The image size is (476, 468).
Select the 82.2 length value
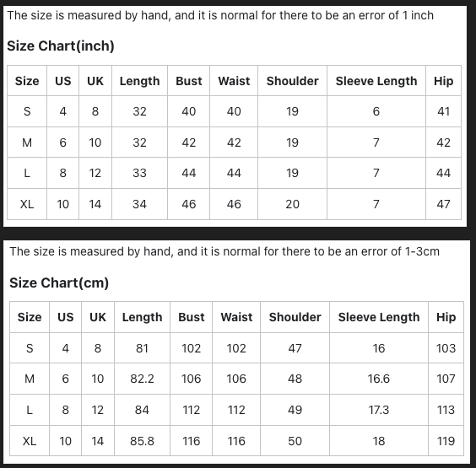[142, 379]
